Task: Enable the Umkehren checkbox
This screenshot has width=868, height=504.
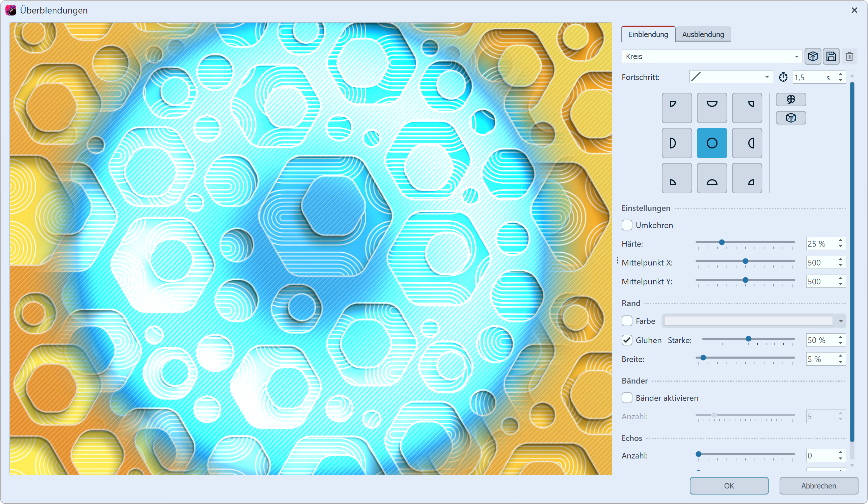Action: [x=627, y=225]
